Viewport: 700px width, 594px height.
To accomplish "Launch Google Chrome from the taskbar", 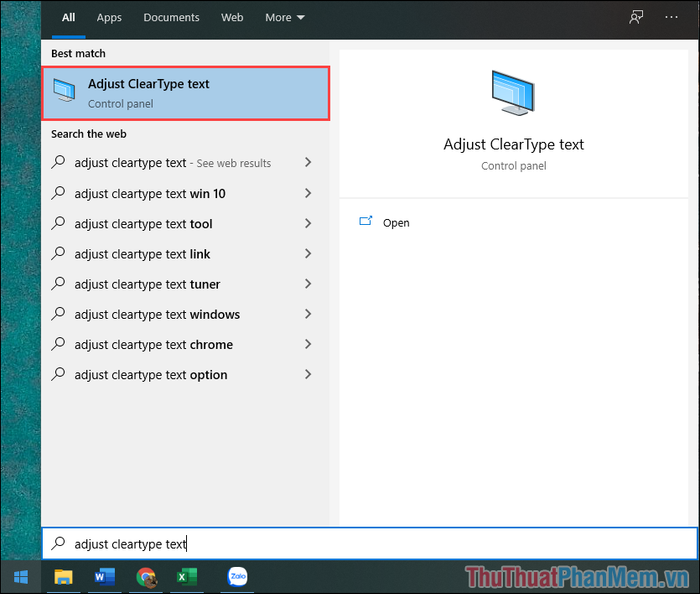I will (x=146, y=577).
